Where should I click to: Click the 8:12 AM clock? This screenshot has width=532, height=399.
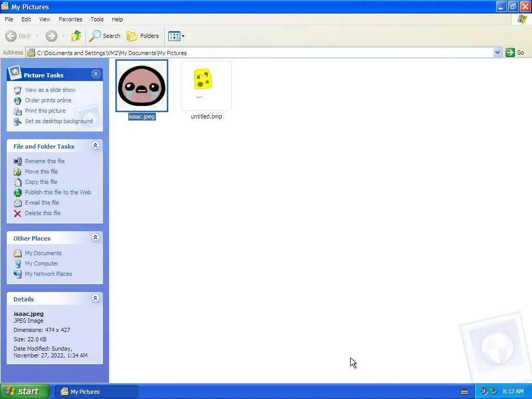[x=513, y=391]
